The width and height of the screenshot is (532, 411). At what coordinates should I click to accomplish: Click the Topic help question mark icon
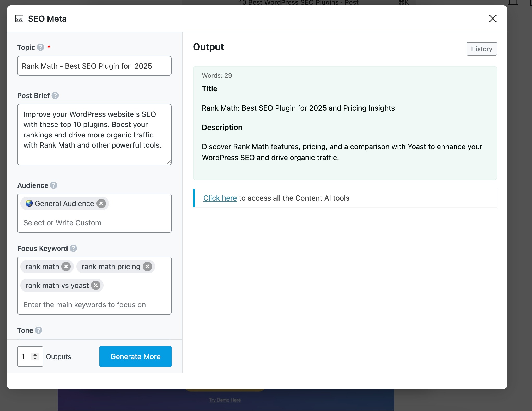[x=40, y=47]
